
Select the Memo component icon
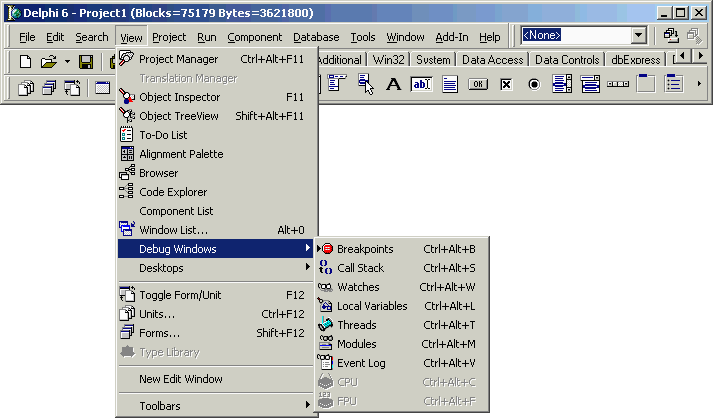[450, 84]
